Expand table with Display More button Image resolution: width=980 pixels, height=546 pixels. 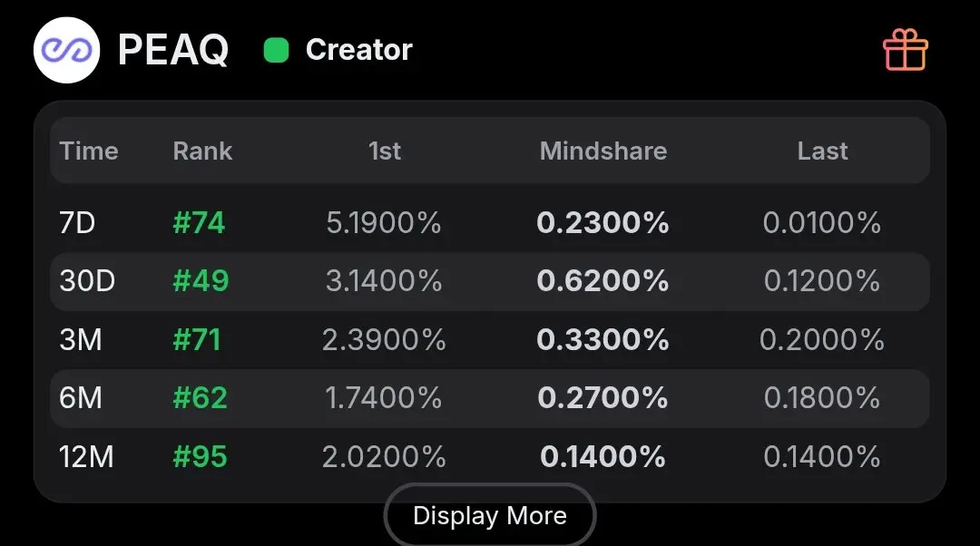pyautogui.click(x=490, y=516)
